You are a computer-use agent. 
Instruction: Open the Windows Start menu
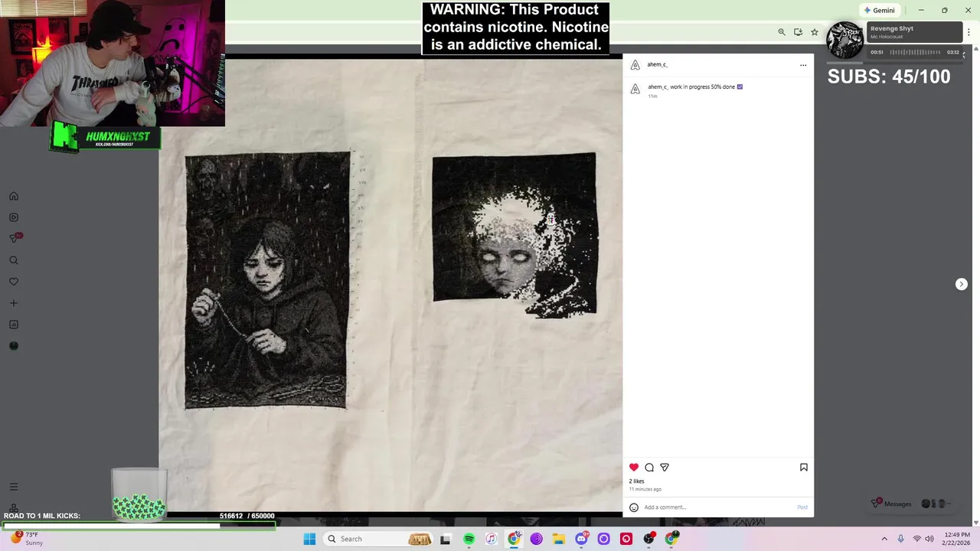309,539
